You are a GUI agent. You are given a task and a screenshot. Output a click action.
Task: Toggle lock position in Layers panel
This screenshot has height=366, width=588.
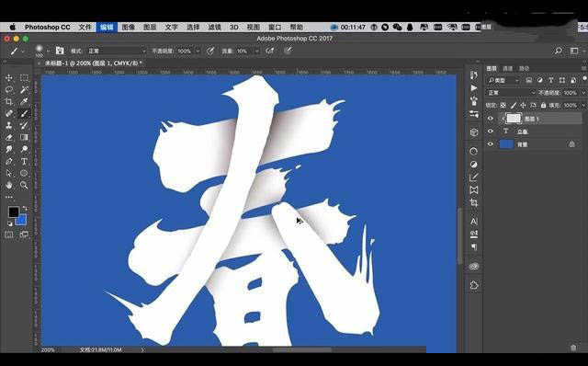523,105
